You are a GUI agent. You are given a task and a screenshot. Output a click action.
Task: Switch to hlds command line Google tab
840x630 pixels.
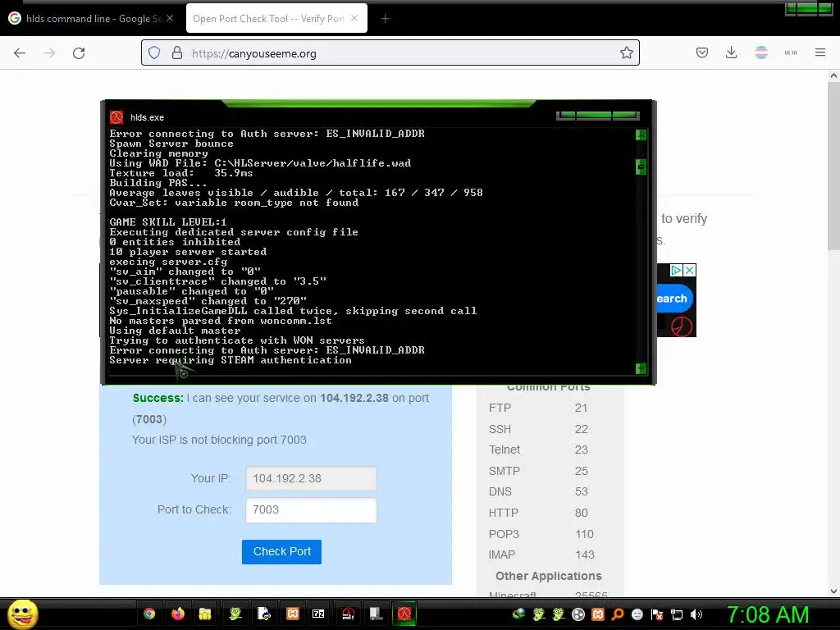click(x=91, y=18)
